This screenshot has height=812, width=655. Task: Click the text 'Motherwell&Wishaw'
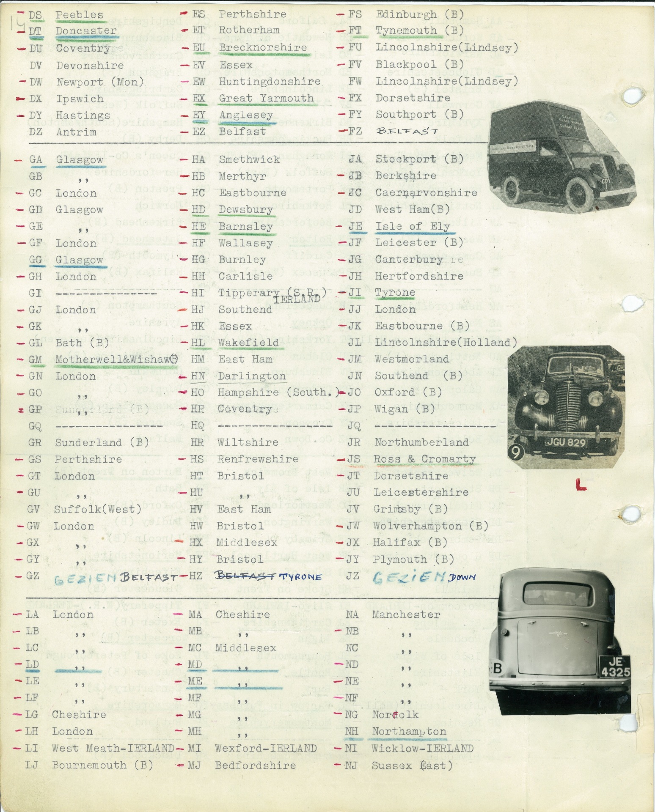tap(113, 359)
